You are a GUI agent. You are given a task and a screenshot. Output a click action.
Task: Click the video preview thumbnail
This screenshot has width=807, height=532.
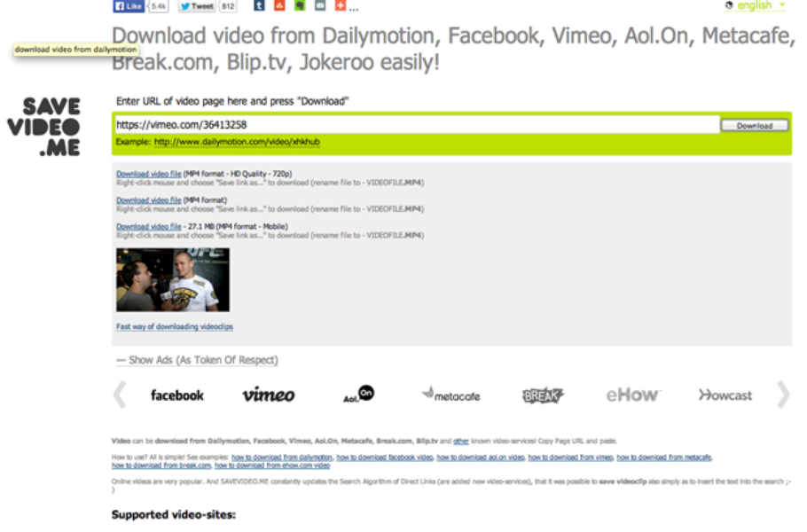173,279
